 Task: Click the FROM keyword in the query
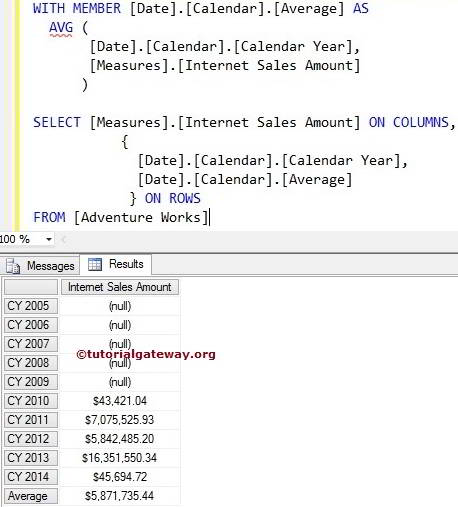pos(49,217)
